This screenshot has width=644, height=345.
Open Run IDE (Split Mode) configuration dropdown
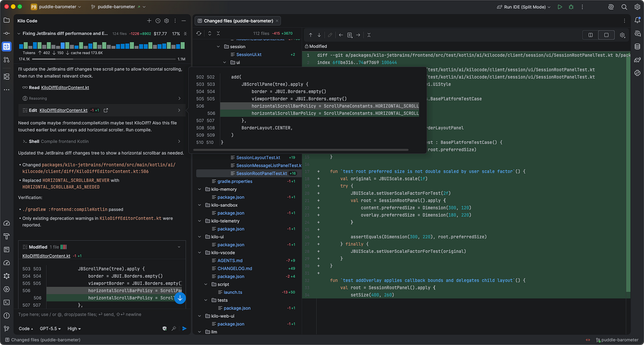click(524, 7)
